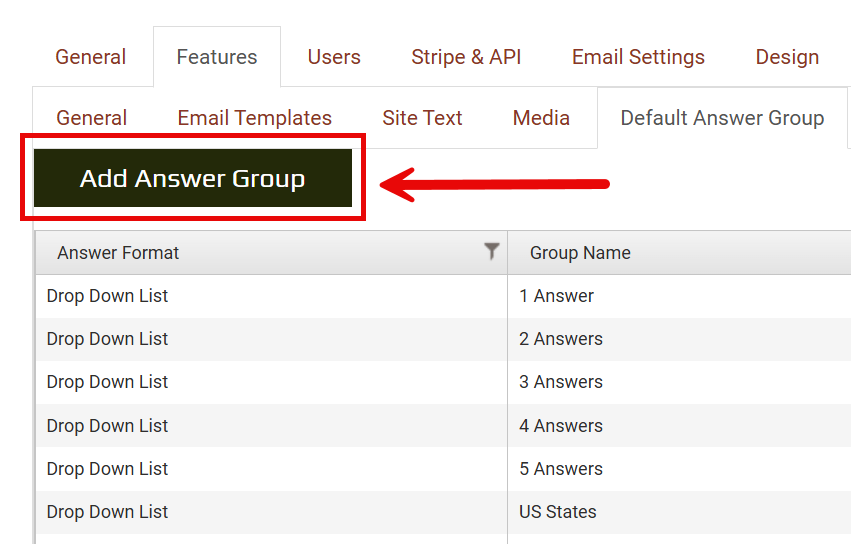Open the Email Settings tab
Viewport: 851px width, 544px height.
point(638,57)
